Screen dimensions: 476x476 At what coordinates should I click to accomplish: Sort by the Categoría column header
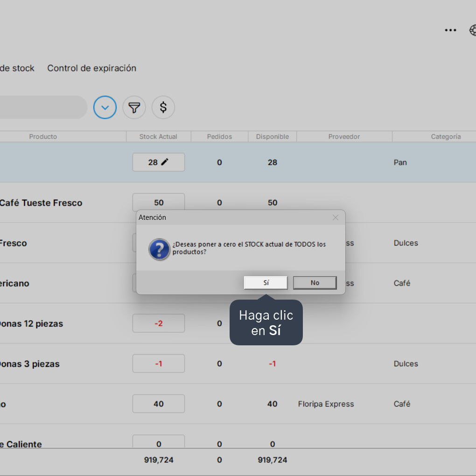pyautogui.click(x=446, y=137)
